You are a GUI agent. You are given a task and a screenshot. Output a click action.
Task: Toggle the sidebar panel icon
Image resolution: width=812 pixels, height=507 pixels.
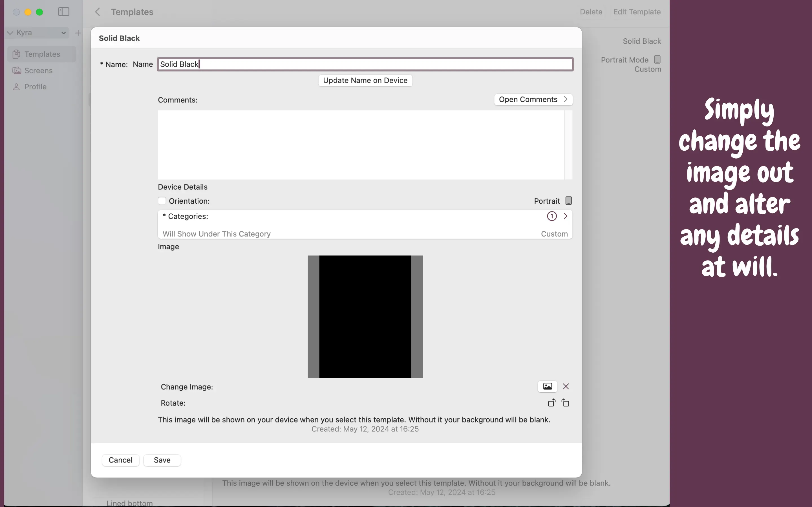coord(63,12)
